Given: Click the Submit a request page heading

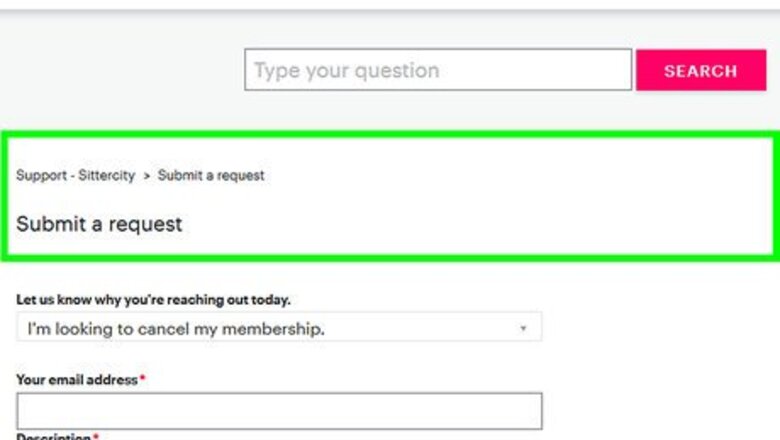Looking at the screenshot, I should 99,224.
